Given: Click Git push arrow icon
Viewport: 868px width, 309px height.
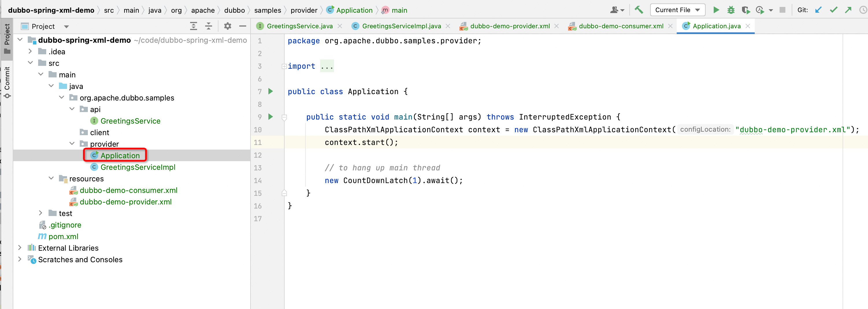Looking at the screenshot, I should point(848,10).
